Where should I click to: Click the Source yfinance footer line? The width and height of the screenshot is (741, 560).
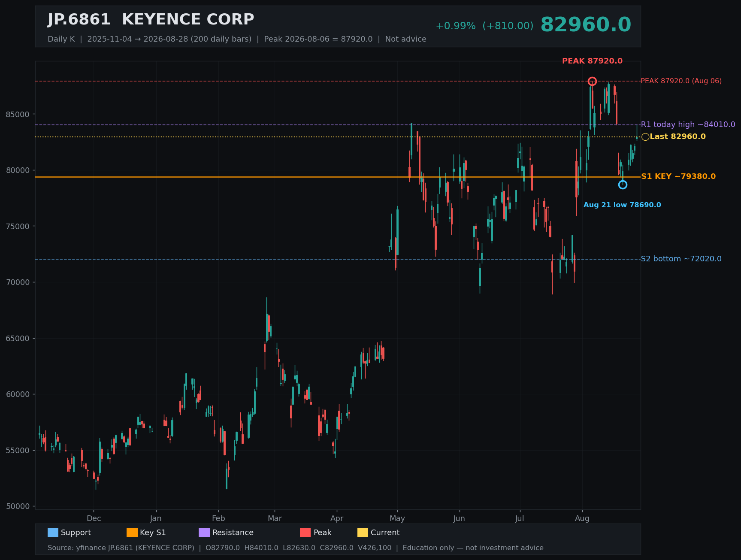296,548
